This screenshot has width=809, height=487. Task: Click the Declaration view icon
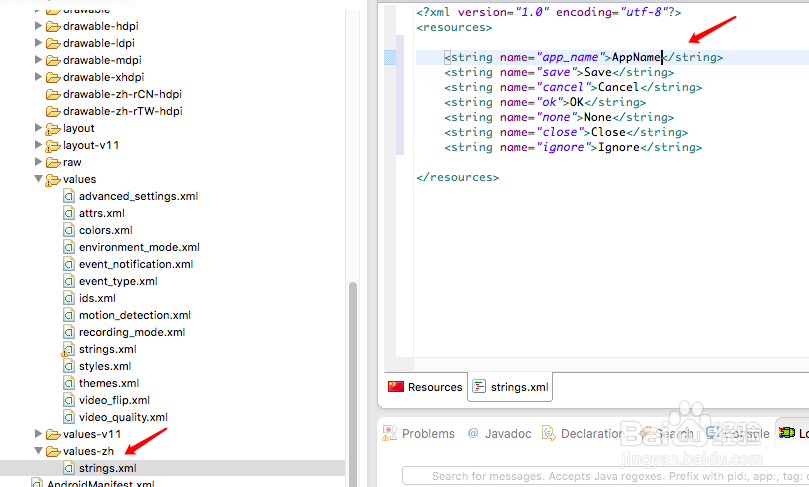coord(548,433)
